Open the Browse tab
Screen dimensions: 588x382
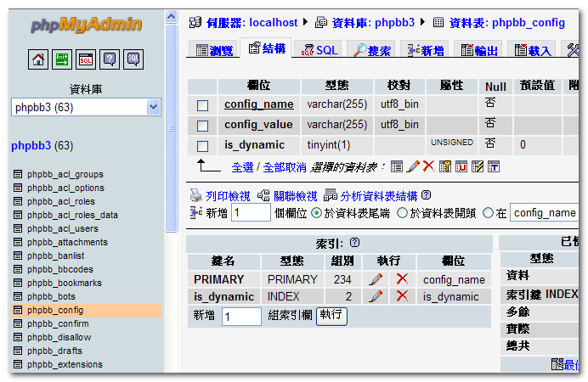(x=214, y=50)
